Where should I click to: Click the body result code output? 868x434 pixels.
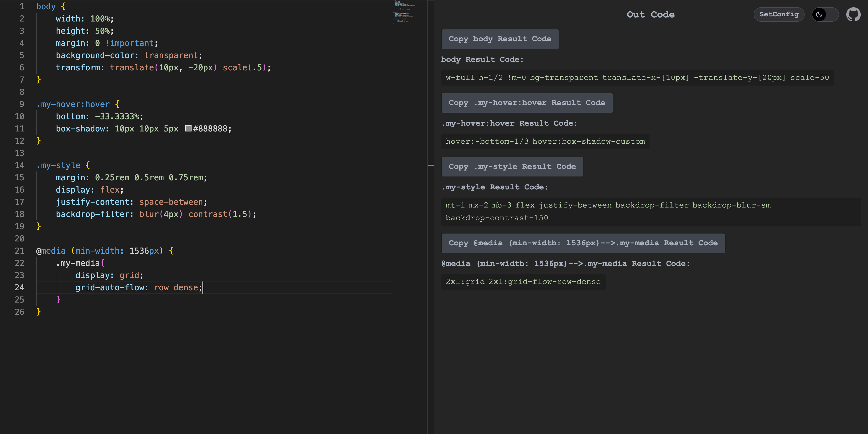(x=637, y=78)
